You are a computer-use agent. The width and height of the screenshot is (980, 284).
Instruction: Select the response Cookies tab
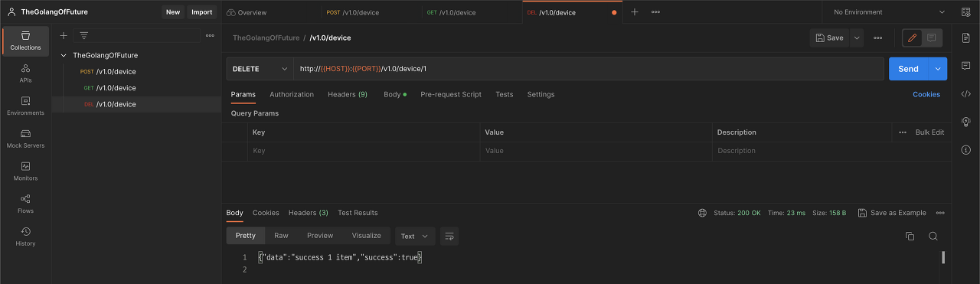[x=266, y=213]
